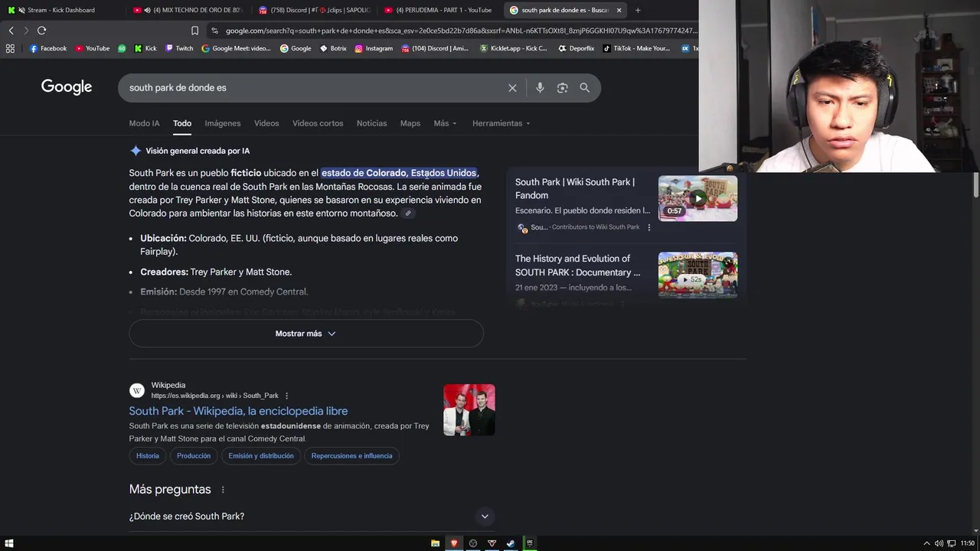This screenshot has width=980, height=551.
Task: Close the south park search tab
Action: pyautogui.click(x=619, y=10)
